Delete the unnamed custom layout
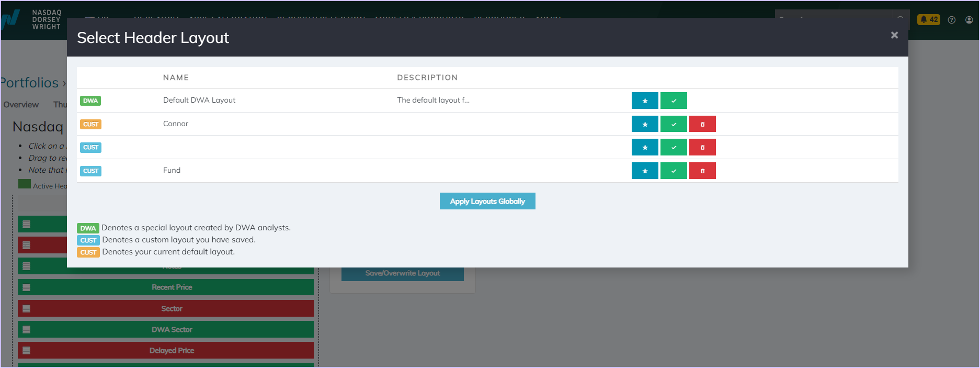The image size is (980, 368). pos(702,147)
